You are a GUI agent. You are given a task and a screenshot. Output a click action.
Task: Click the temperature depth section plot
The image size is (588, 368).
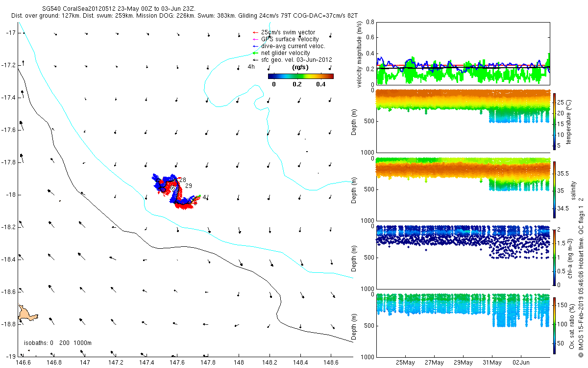[x=463, y=121]
